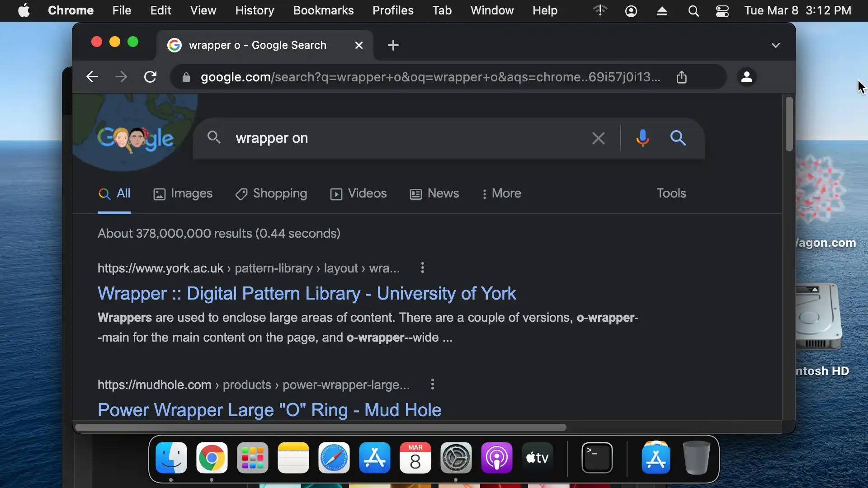Clear the search box with X icon
This screenshot has height=488, width=868.
[x=598, y=138]
